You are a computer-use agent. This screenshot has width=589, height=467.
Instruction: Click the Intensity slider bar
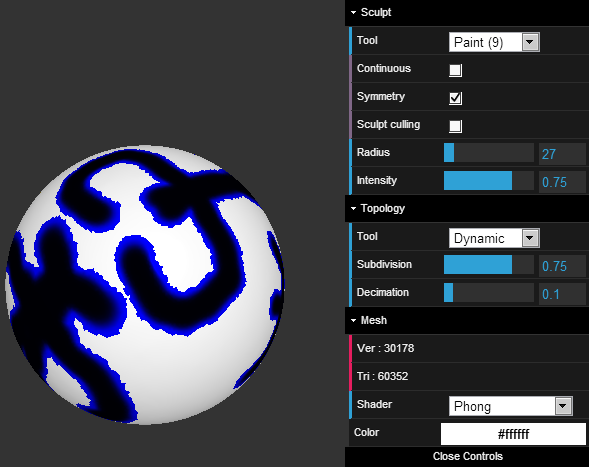(489, 181)
